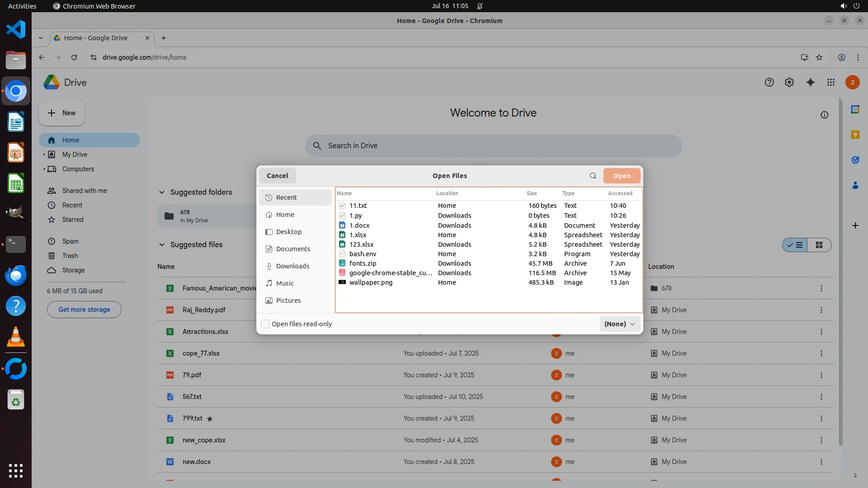Open the (None) file filter dropdown
The width and height of the screenshot is (868, 488).
click(619, 324)
